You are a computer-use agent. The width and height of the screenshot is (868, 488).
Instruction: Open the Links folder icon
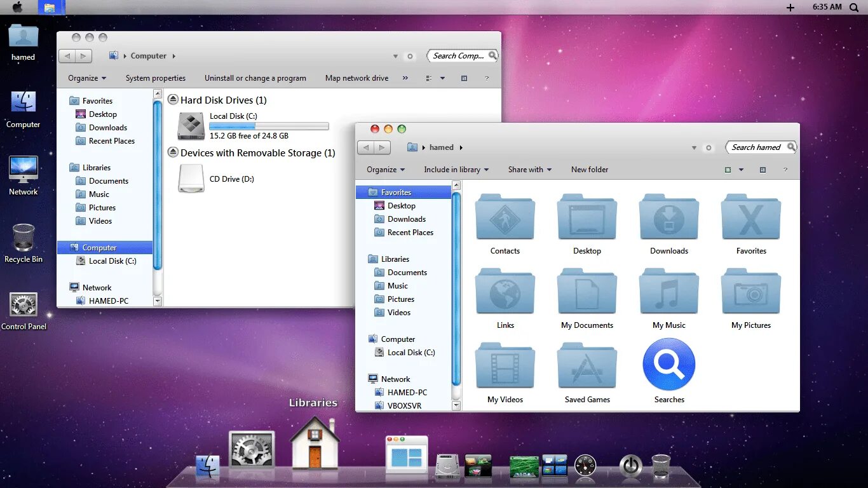point(505,292)
